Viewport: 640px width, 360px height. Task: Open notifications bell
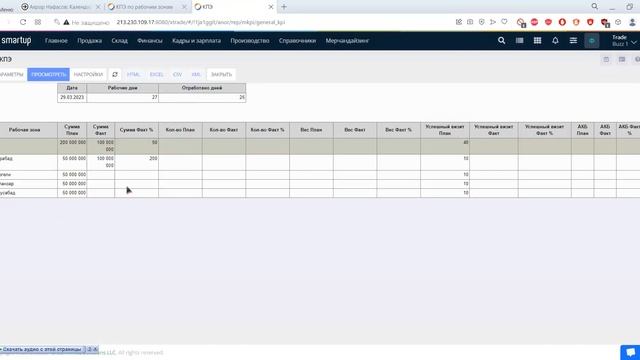pos(555,40)
